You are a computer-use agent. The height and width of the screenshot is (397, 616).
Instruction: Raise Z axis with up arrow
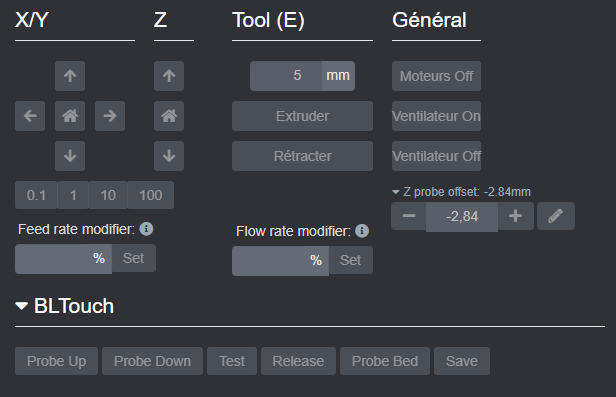click(x=169, y=76)
